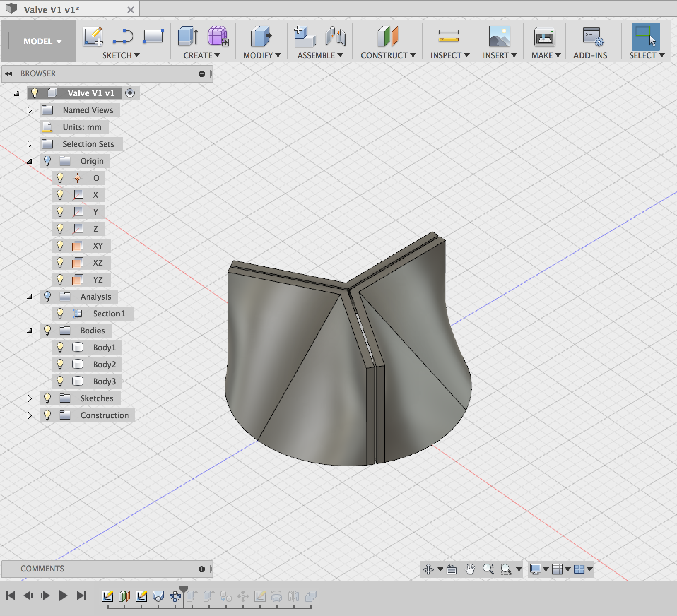This screenshot has height=616, width=677.
Task: Choose the Rectangle sketch tool icon
Action: 153,36
